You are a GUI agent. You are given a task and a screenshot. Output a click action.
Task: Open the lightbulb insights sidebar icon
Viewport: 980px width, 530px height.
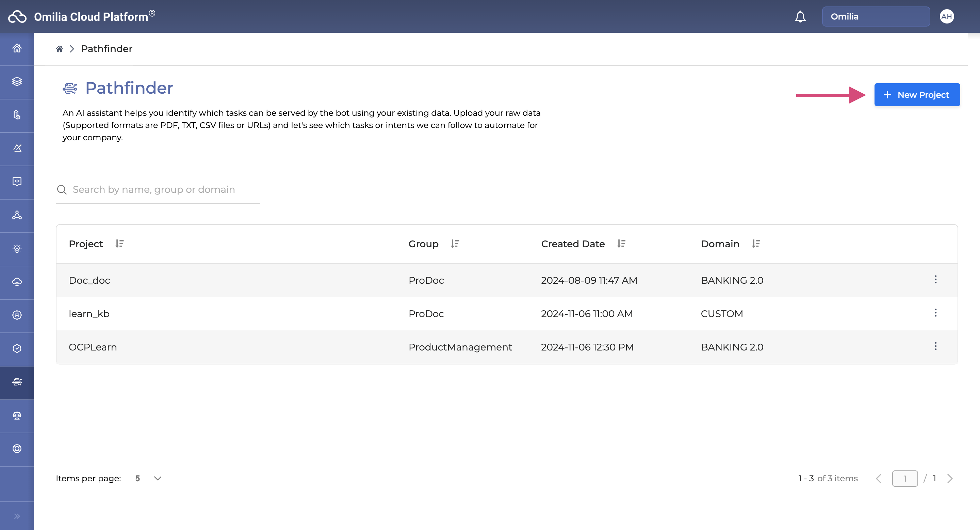(x=17, y=248)
